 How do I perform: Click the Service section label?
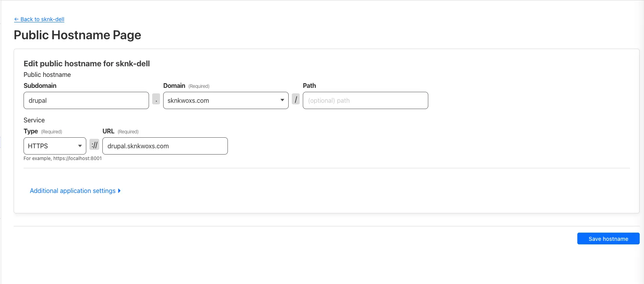pyautogui.click(x=34, y=120)
